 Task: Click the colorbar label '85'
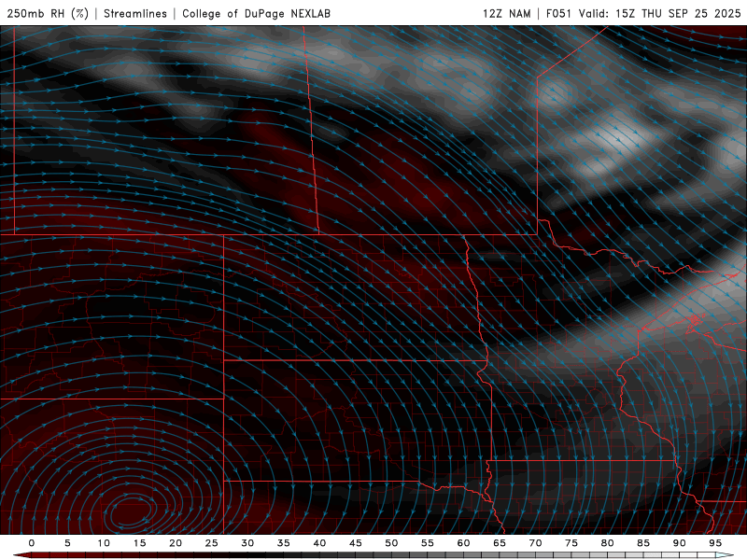(x=643, y=543)
